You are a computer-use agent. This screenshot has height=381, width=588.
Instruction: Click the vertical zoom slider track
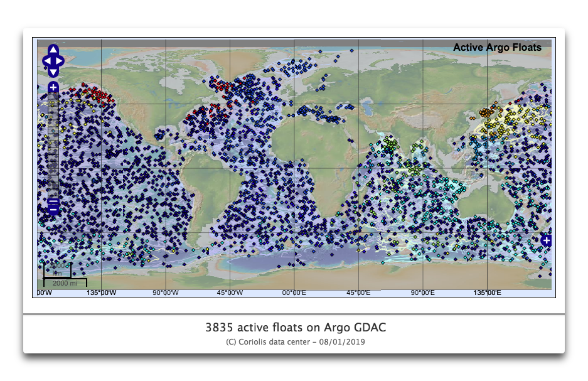click(x=53, y=144)
